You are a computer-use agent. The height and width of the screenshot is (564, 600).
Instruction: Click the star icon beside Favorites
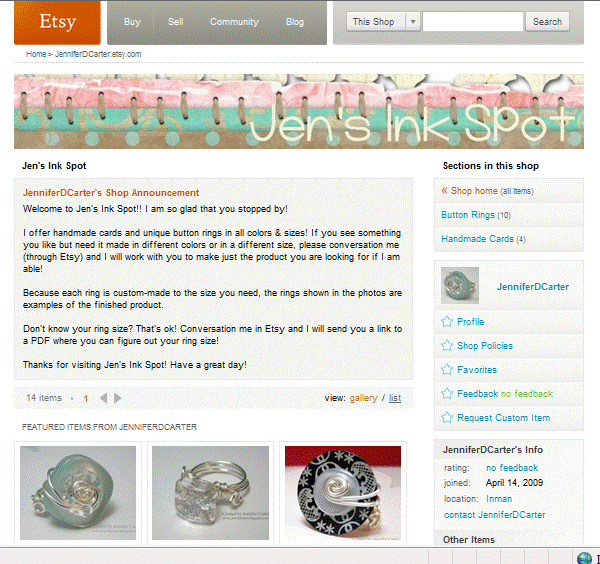(x=447, y=370)
